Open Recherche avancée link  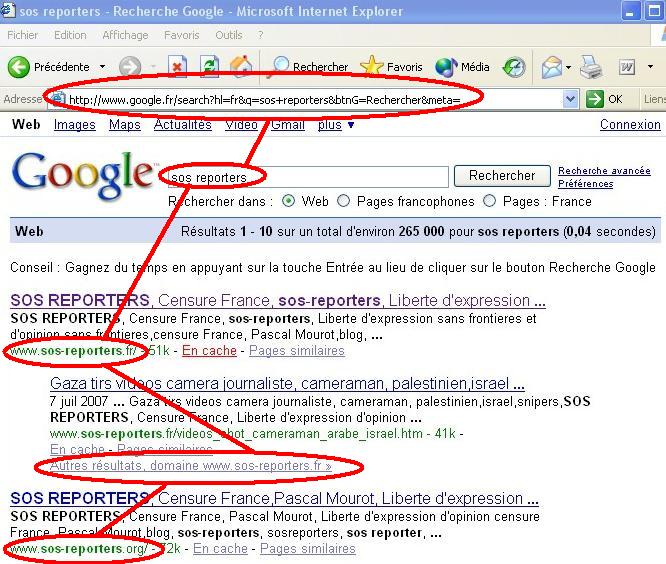[604, 171]
